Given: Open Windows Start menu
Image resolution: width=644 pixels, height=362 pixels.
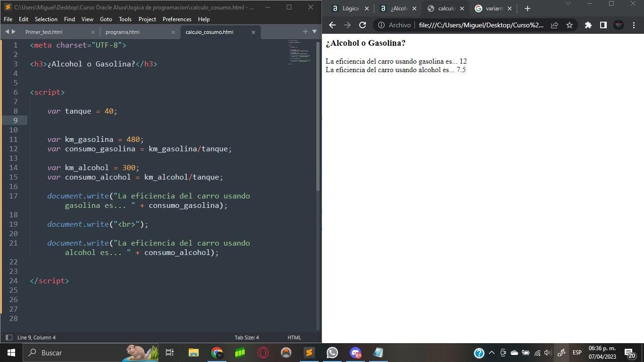Looking at the screenshot, I should tap(11, 353).
